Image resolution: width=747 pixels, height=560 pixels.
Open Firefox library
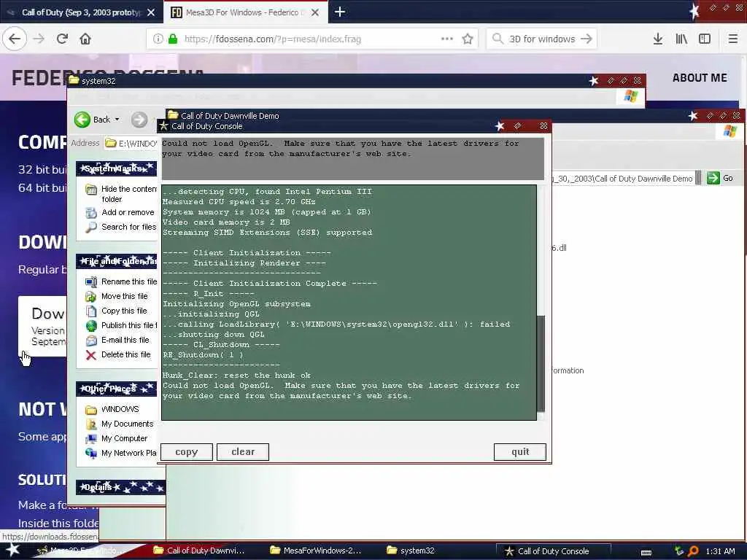click(681, 39)
